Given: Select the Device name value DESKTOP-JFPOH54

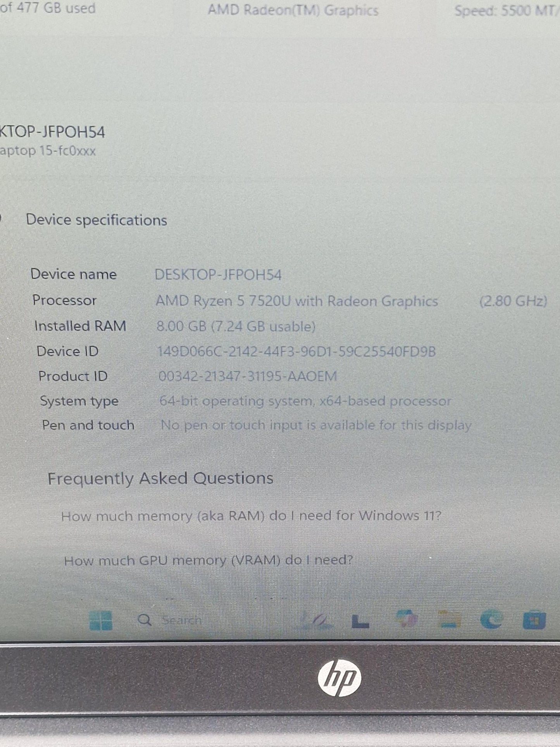Looking at the screenshot, I should 218,275.
